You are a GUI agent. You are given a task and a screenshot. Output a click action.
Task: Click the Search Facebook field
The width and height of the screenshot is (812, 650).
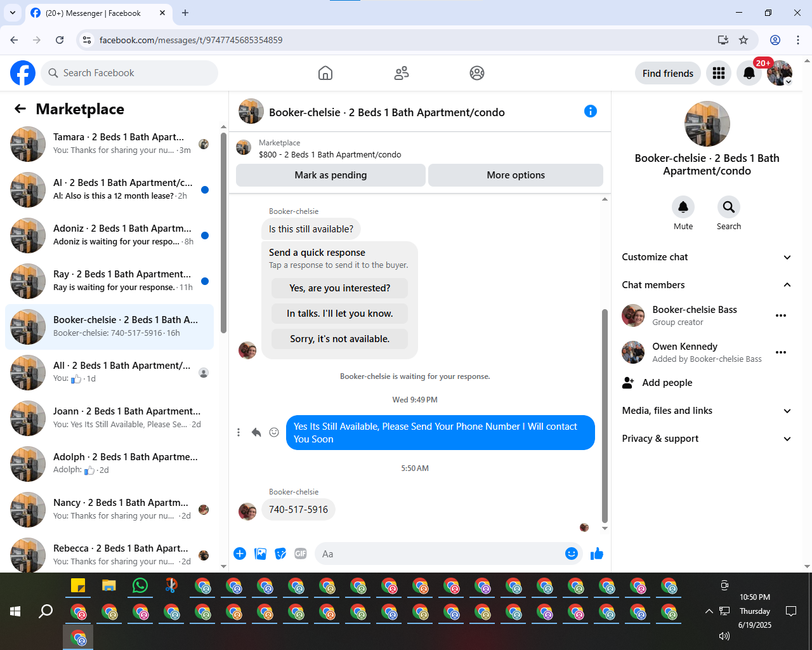(129, 73)
